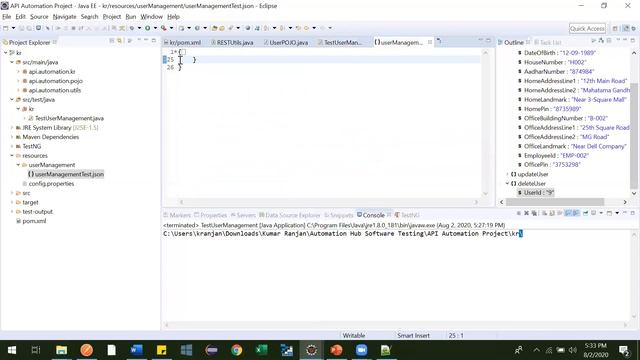Click the Save toolbar icon
The width and height of the screenshot is (640, 360).
point(21,28)
